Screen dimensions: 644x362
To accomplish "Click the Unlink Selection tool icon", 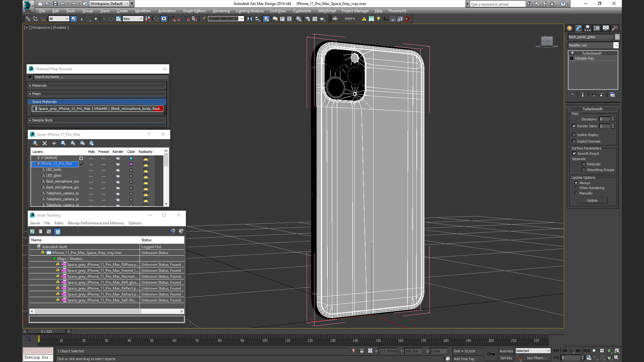I will [35, 19].
